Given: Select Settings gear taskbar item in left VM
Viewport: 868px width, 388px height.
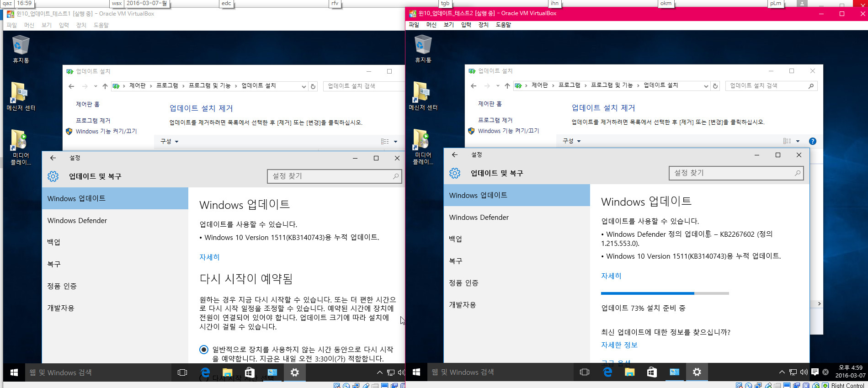Looking at the screenshot, I should click(x=295, y=372).
